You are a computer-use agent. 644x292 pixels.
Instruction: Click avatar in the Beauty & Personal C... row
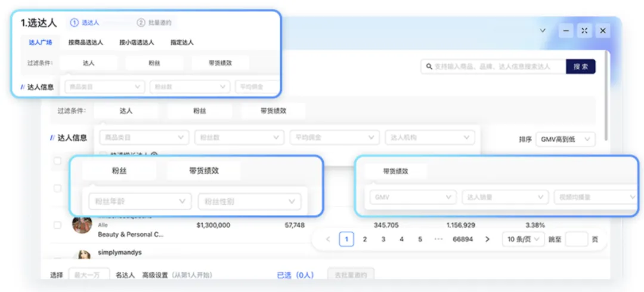[82, 224]
